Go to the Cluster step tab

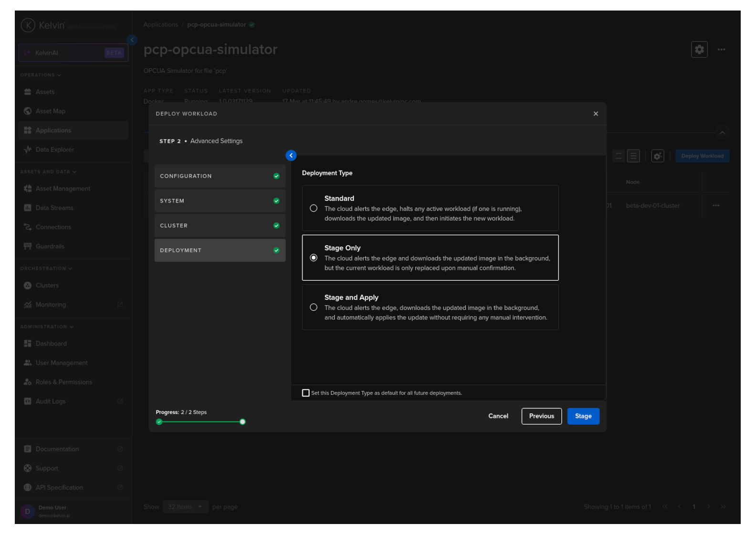pos(220,225)
